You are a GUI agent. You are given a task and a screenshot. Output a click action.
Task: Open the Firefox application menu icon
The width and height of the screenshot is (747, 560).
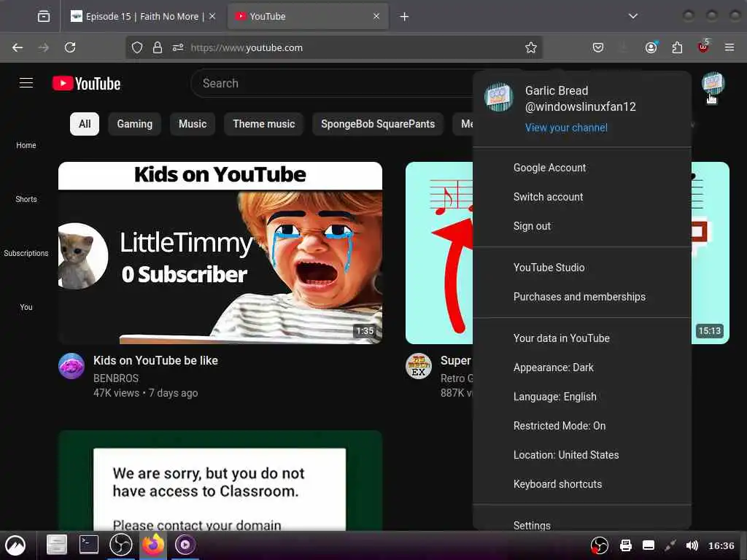pos(729,47)
